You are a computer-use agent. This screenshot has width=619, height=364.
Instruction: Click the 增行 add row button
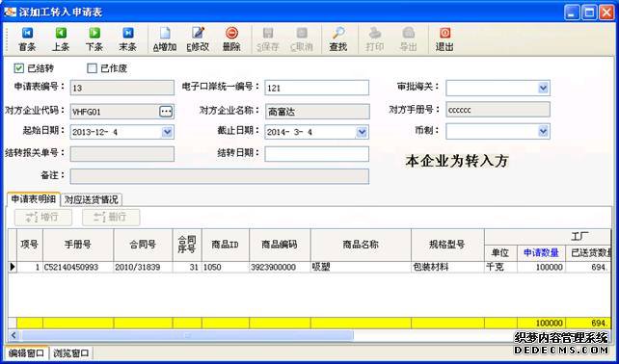43,218
